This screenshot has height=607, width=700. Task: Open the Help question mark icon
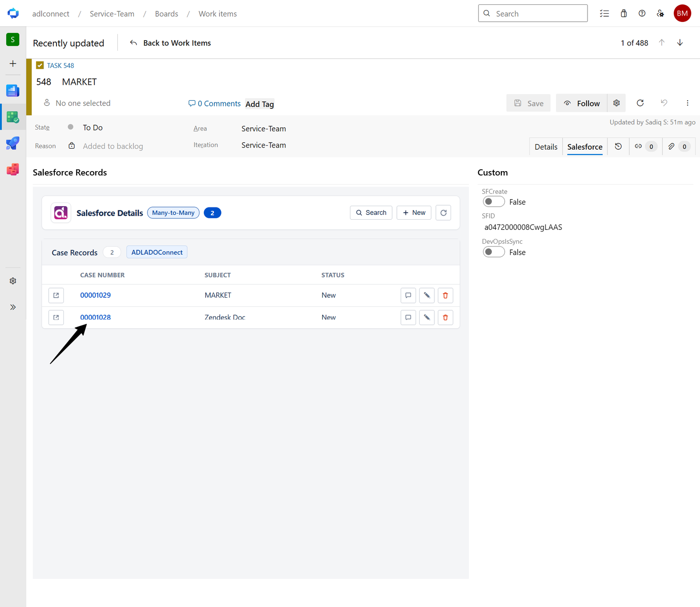tap(642, 14)
